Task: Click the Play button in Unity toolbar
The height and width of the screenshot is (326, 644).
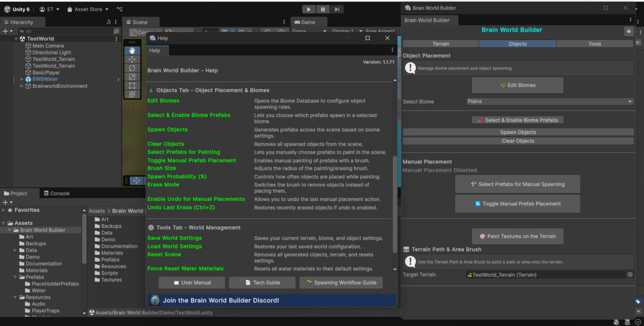Action: (x=309, y=9)
